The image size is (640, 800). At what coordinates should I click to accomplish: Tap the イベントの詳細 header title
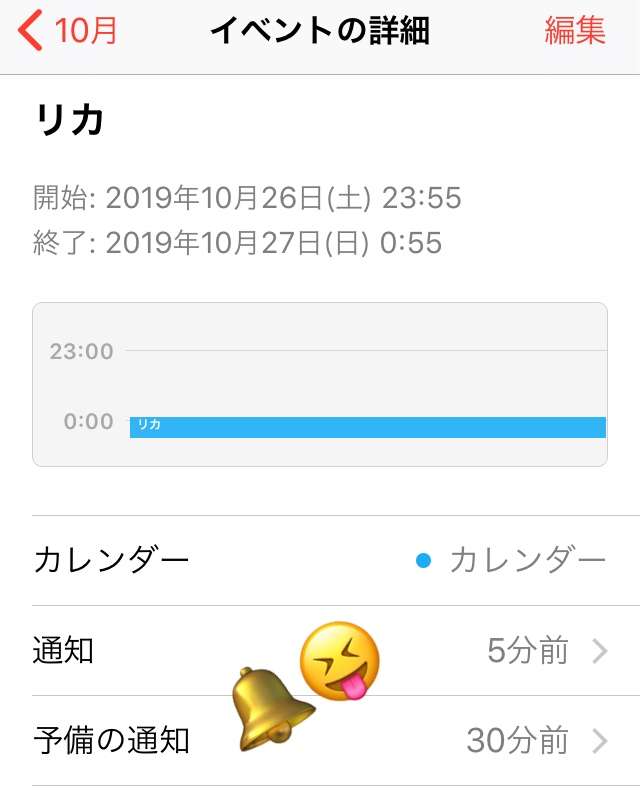click(x=320, y=31)
